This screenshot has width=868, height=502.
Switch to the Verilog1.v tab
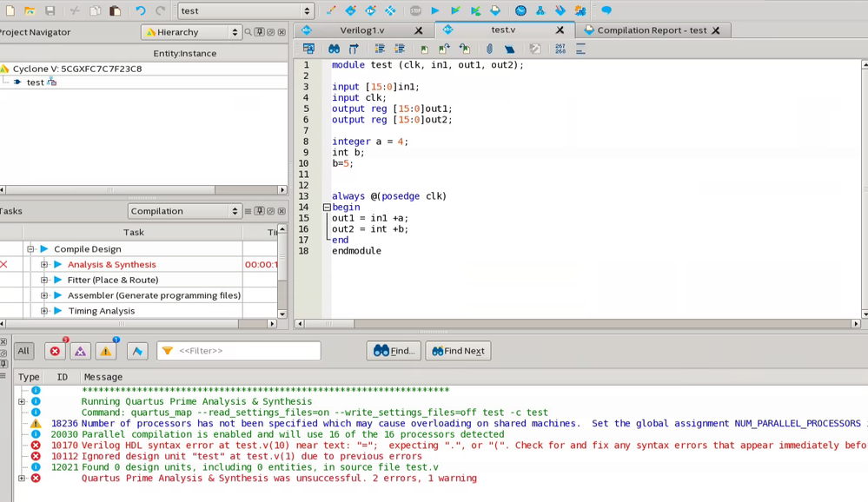pos(361,30)
